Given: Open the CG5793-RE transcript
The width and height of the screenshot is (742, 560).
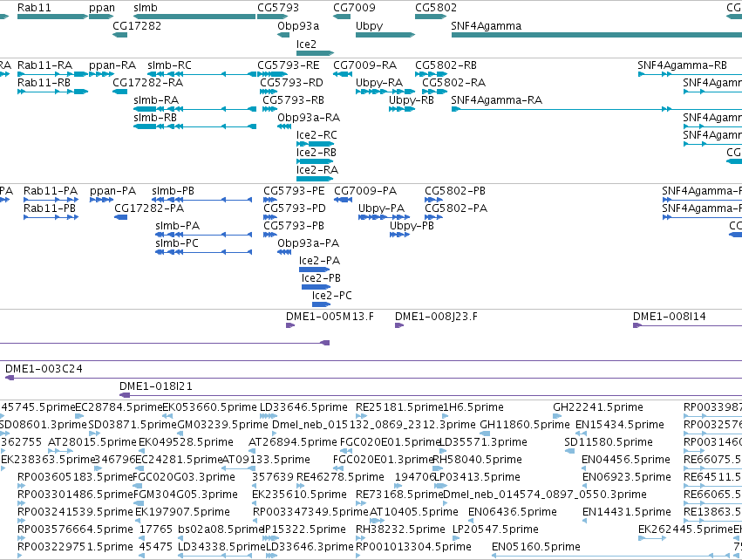Looking at the screenshot, I should [x=289, y=65].
